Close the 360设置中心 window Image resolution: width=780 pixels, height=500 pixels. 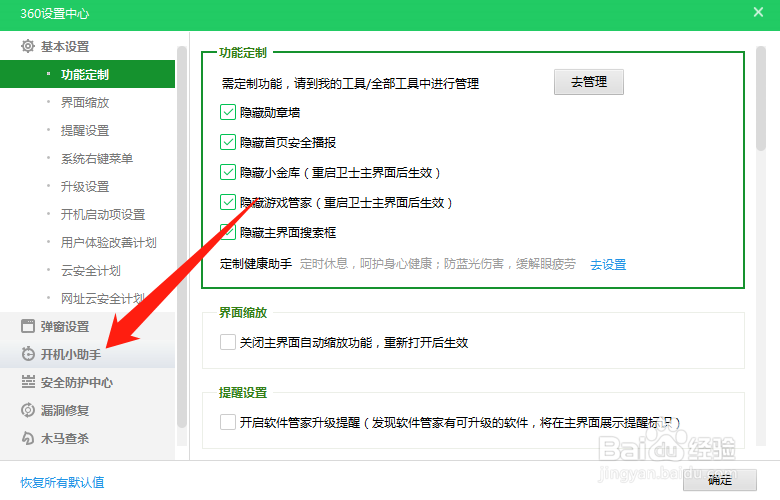point(758,12)
